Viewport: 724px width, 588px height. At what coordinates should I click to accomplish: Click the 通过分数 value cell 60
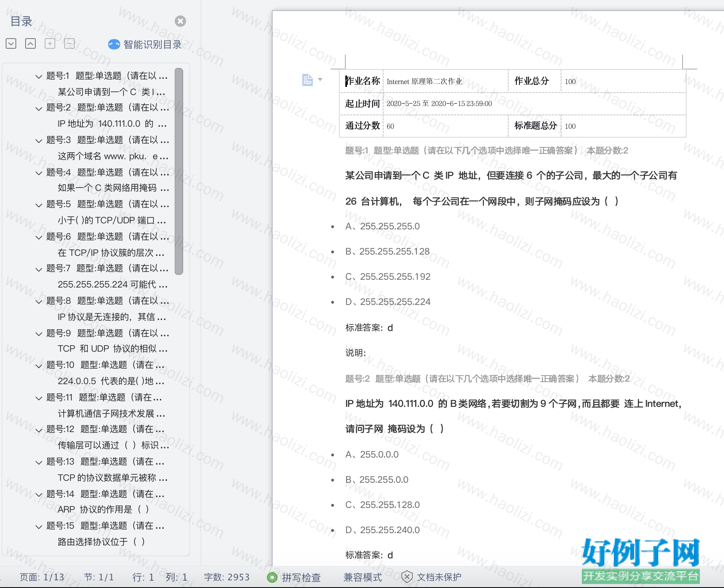445,126
